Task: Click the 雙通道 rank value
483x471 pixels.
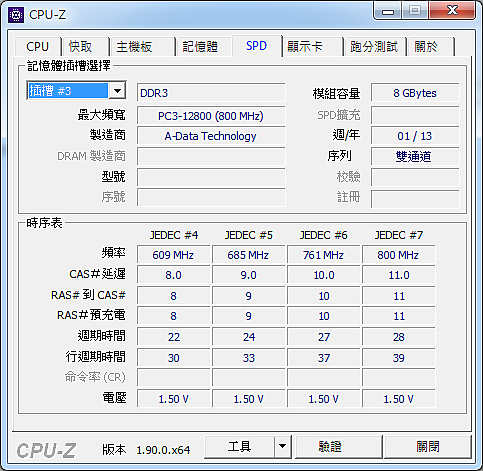Action: click(415, 156)
